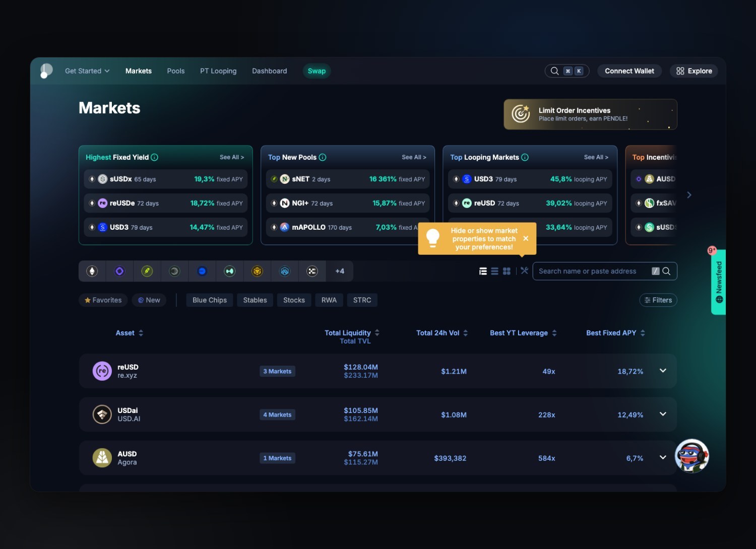See all Top New Pools
Viewport: 756px width, 549px height.
click(x=414, y=157)
